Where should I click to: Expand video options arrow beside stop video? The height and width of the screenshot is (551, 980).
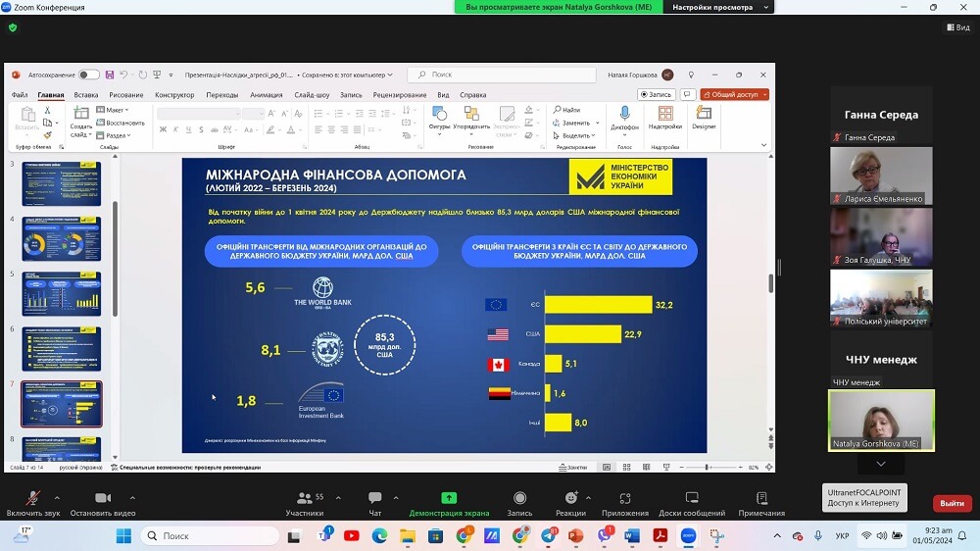(x=132, y=496)
